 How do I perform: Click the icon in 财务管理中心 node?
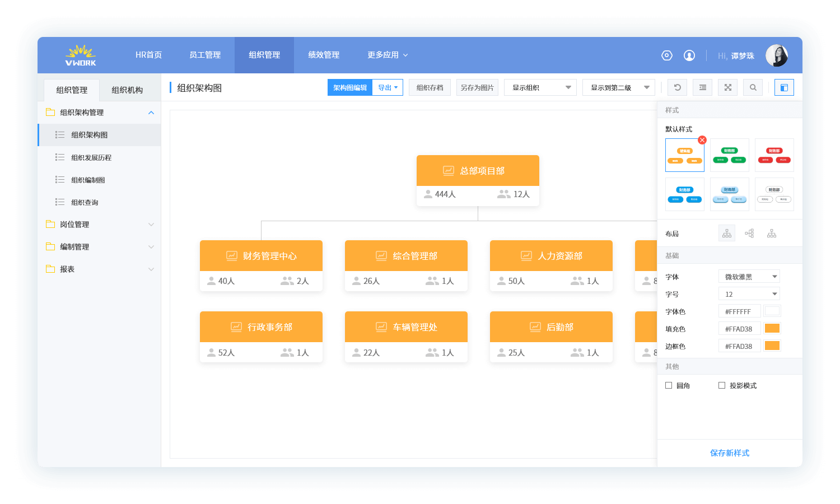tap(232, 256)
